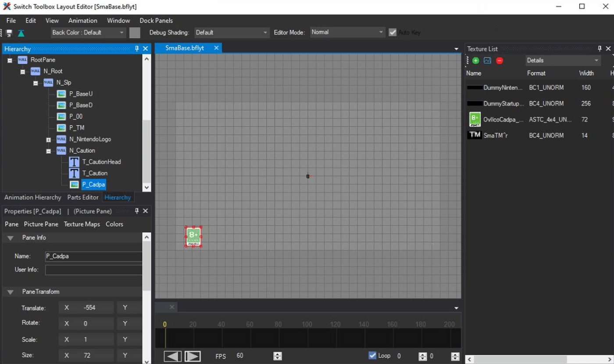614x364 pixels.
Task: Switch to the Parts Editor tab
Action: (82, 198)
